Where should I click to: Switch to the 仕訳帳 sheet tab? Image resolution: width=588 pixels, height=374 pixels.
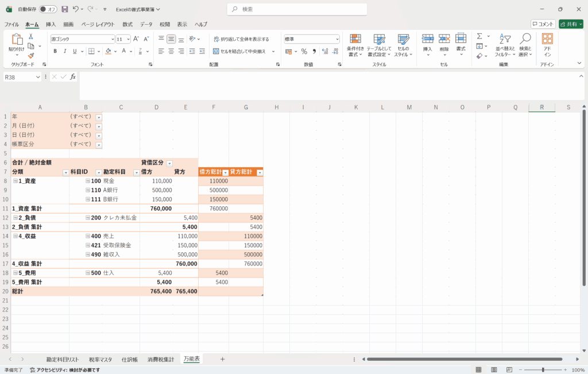[129, 359]
